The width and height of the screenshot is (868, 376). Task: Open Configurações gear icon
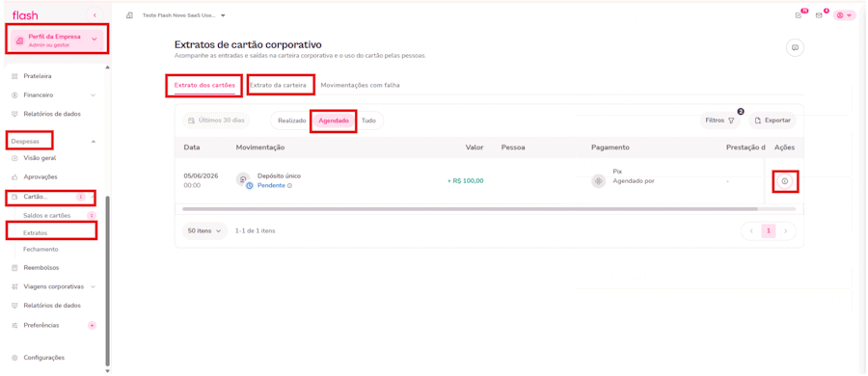tap(14, 358)
